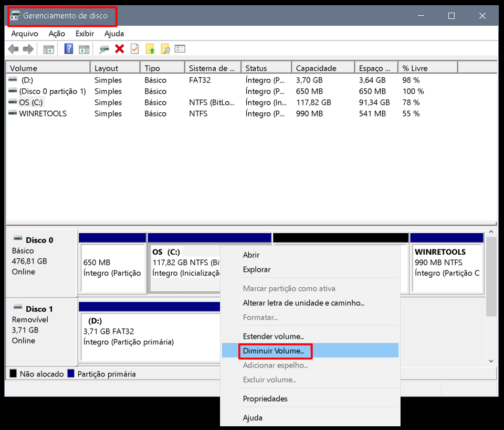Sort by the Status column header
This screenshot has width=504, height=430.
[267, 68]
